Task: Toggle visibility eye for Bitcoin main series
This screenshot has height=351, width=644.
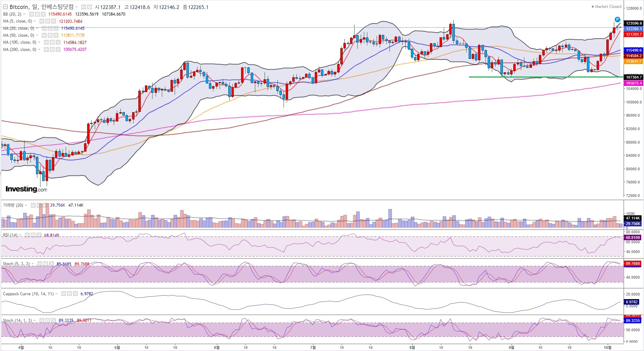Action: tap(84, 7)
